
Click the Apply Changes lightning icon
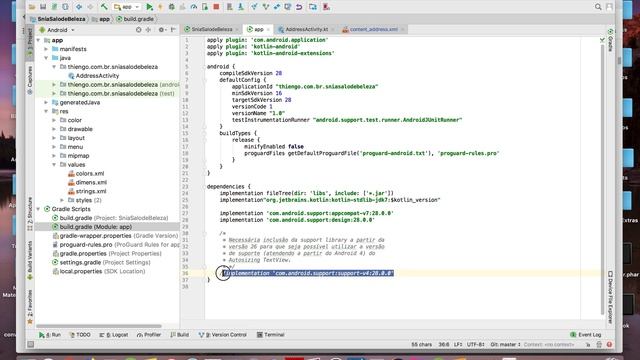point(160,7)
